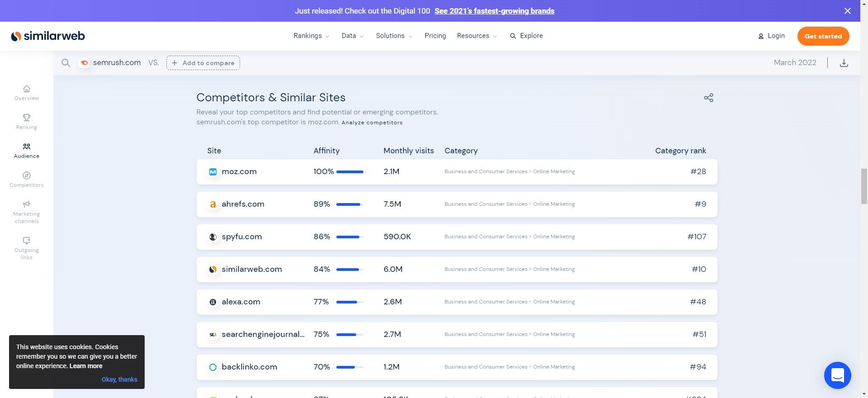
Task: Click the Category rank column header
Action: click(x=680, y=151)
